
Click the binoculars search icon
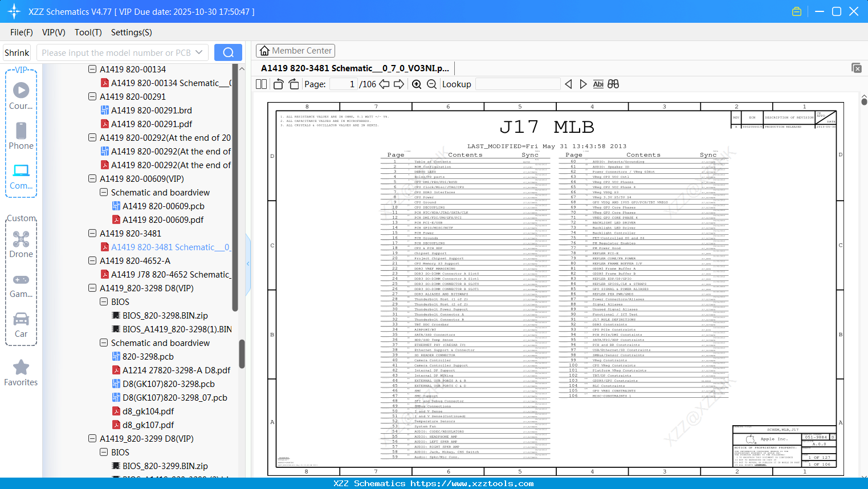(613, 84)
